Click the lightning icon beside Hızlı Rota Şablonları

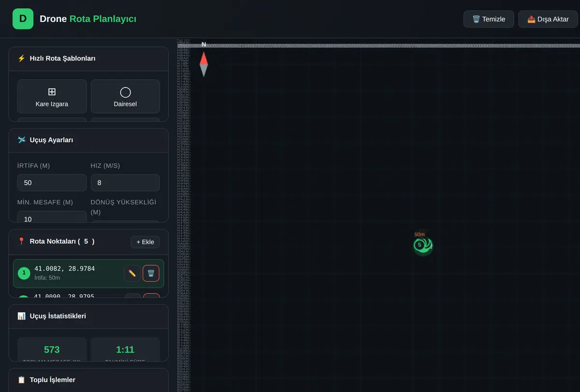[x=21, y=58]
